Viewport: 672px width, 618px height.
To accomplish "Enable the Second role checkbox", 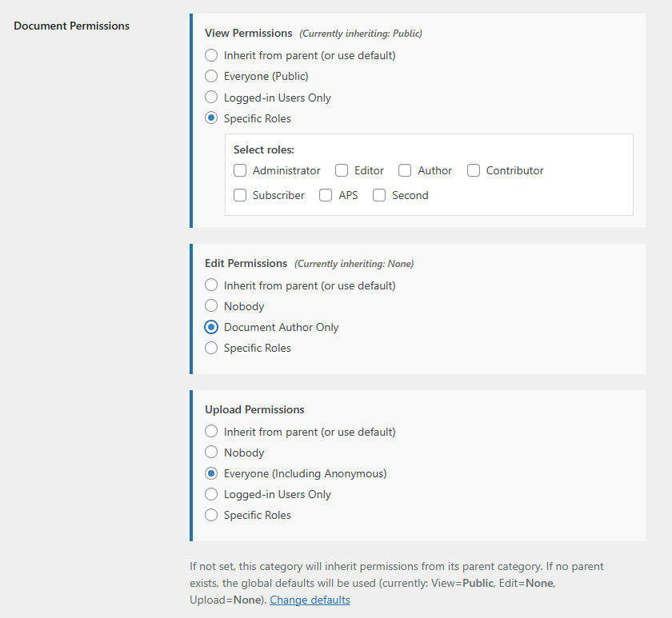I will pos(379,195).
